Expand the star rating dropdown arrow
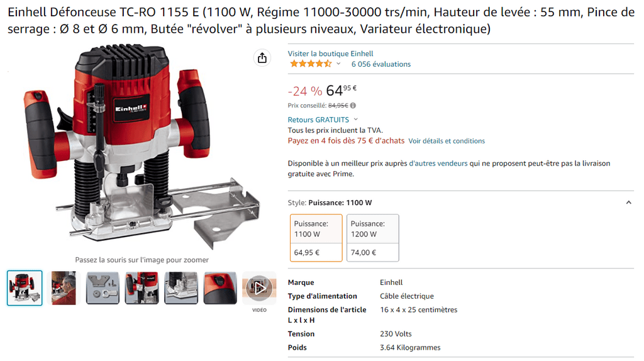 [x=338, y=64]
